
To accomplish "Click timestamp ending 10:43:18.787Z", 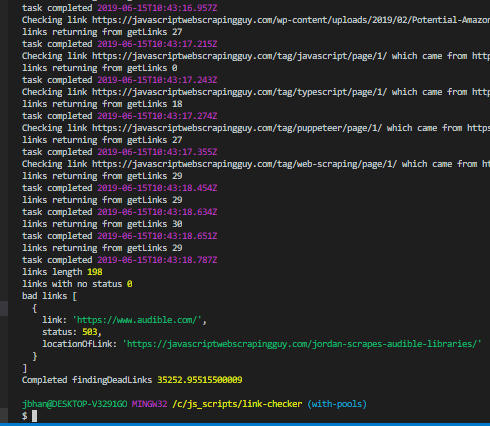I will [x=157, y=260].
